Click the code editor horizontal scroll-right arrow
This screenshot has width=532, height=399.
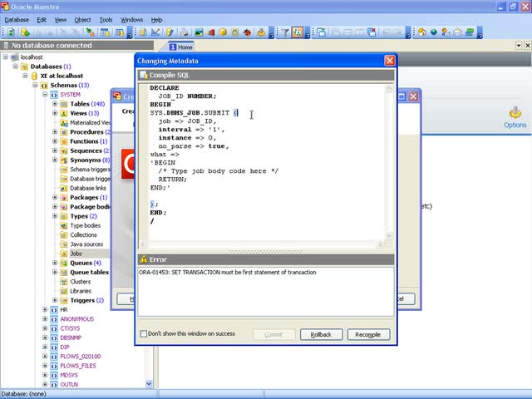click(x=381, y=244)
